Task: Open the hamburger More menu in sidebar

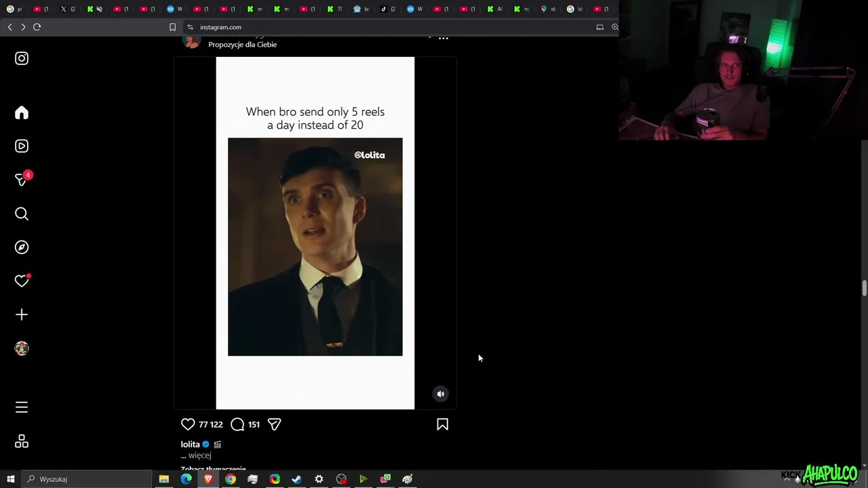Action: point(22,407)
